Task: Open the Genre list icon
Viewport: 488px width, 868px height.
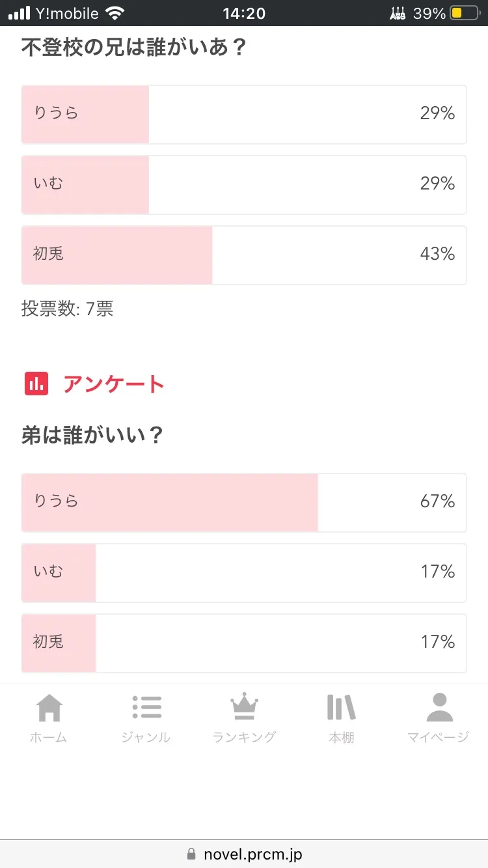Action: (146, 708)
